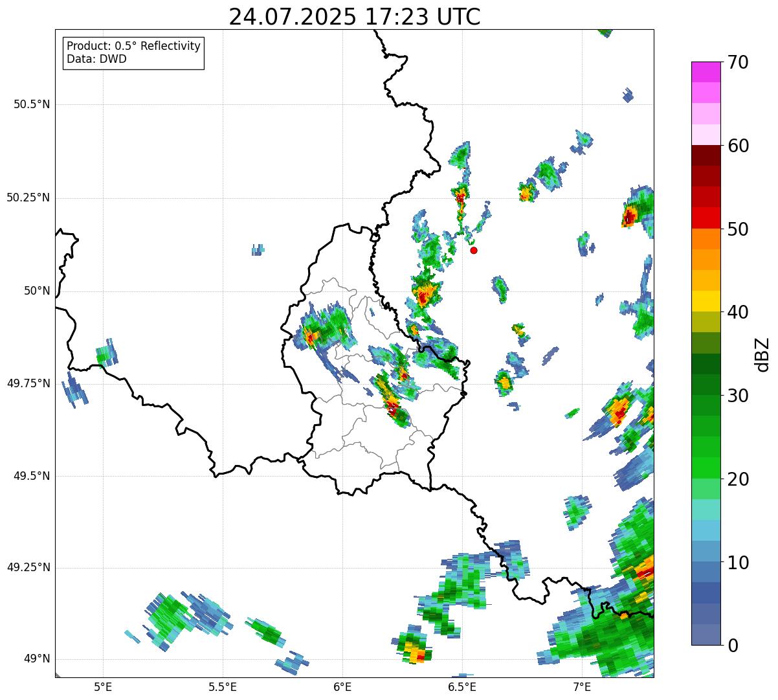Click the 49°N latitude label
Screen dimensions: 778x700
tap(37, 659)
